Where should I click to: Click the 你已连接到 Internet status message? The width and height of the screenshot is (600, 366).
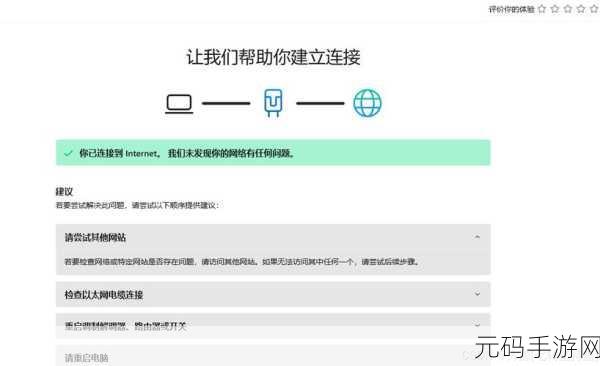pyautogui.click(x=187, y=154)
